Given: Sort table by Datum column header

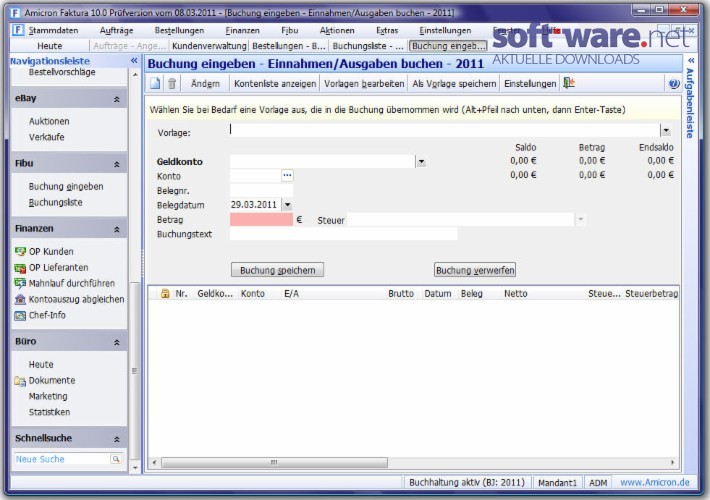Looking at the screenshot, I should pos(438,294).
